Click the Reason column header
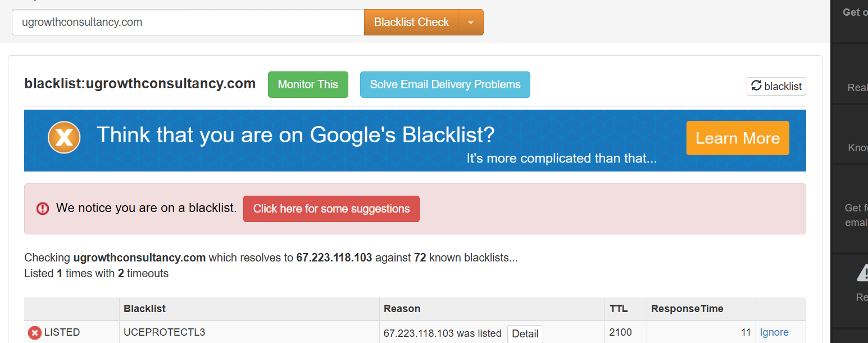The height and width of the screenshot is (343, 868). [402, 309]
